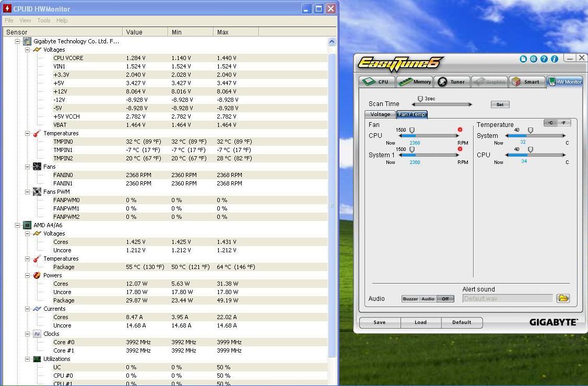This screenshot has height=386, width=588.
Task: Open EasyTune6 help question mark icon
Action: click(544, 59)
